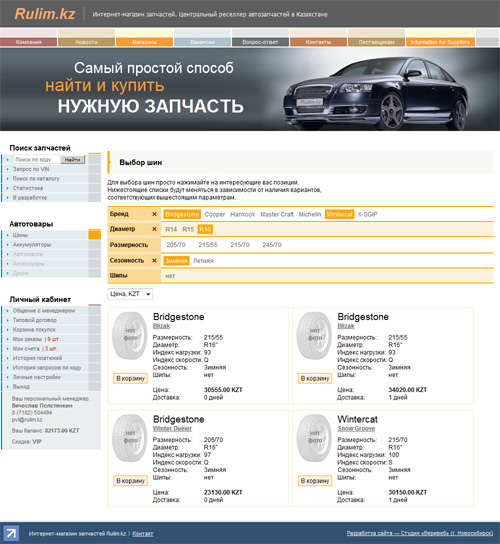Open Корзина покупок link
Image resolution: width=500 pixels, height=544 pixels.
point(34,329)
